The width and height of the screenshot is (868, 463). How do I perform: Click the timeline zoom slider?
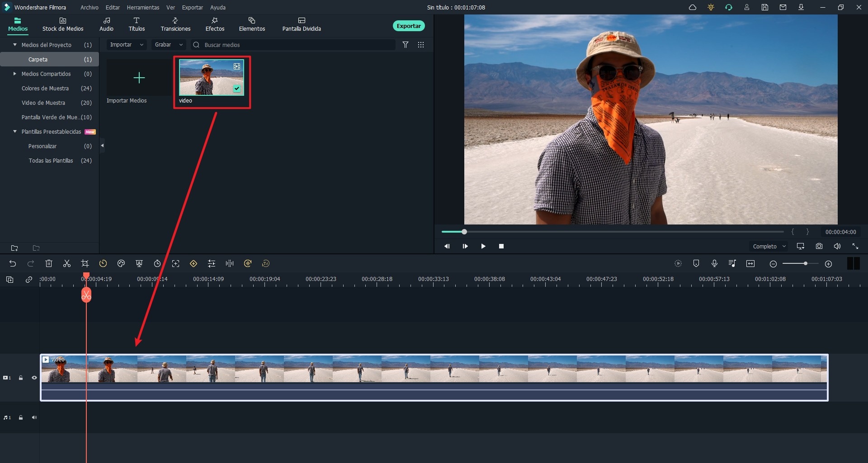point(800,263)
